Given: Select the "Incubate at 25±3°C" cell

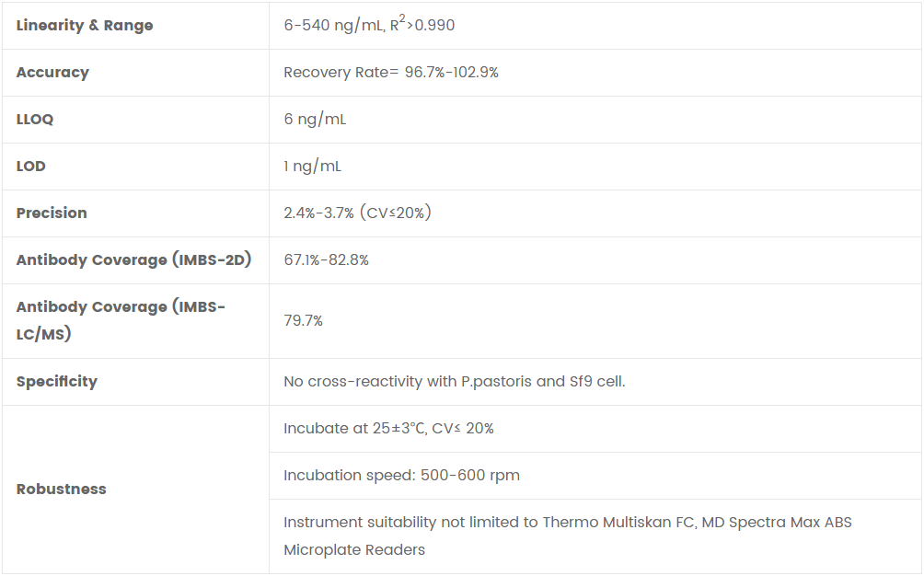Looking at the screenshot, I should pos(388,429).
